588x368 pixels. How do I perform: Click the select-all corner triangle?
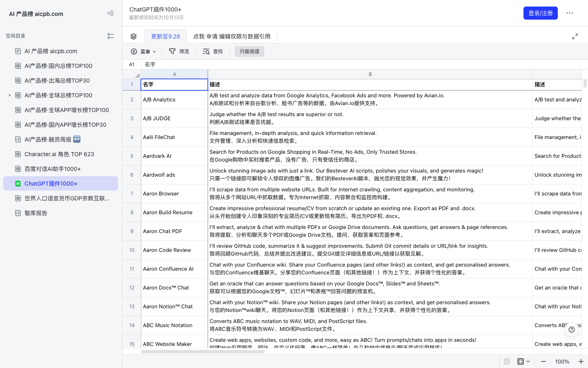(x=137, y=75)
